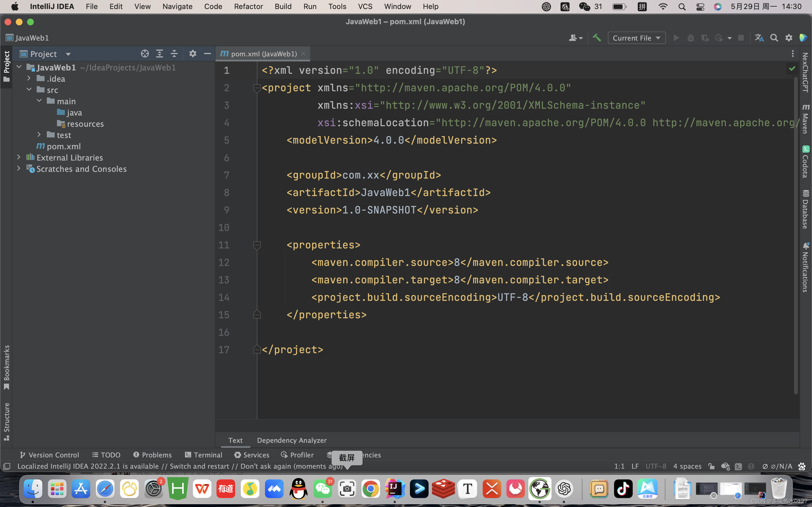Switch to the Dependency Analyzer tab
The width and height of the screenshot is (812, 507).
[292, 440]
